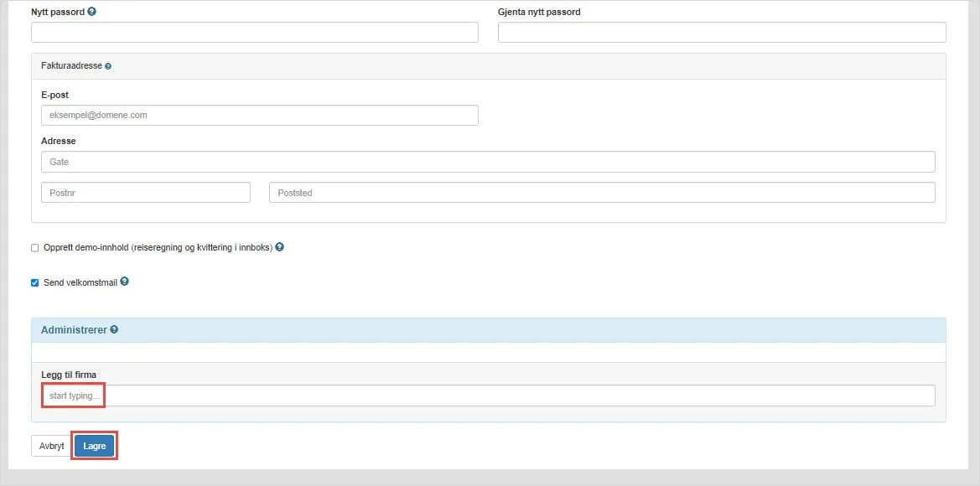Image resolution: width=980 pixels, height=486 pixels.
Task: Click the Administrerer panel heading text
Action: pyautogui.click(x=74, y=330)
